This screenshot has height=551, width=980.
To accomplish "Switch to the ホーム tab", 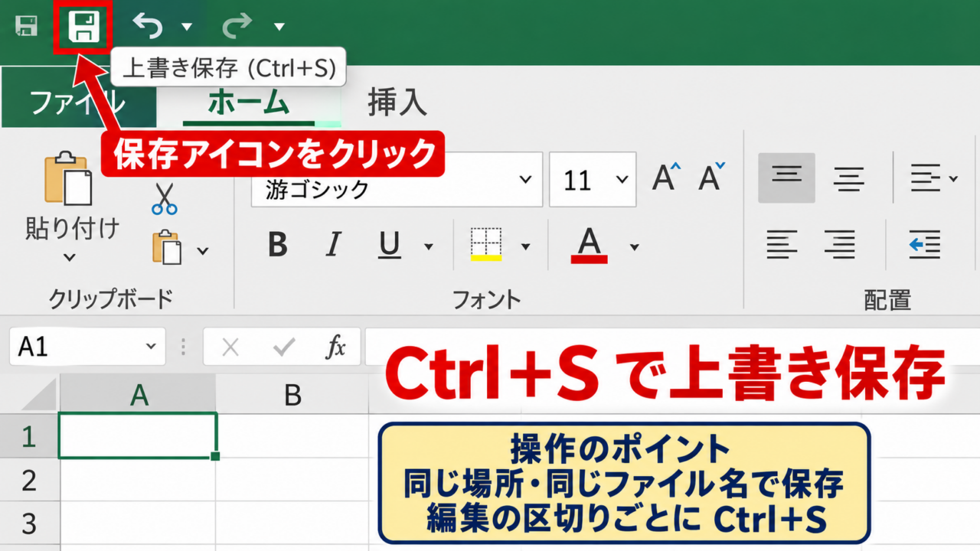I will pyautogui.click(x=249, y=103).
